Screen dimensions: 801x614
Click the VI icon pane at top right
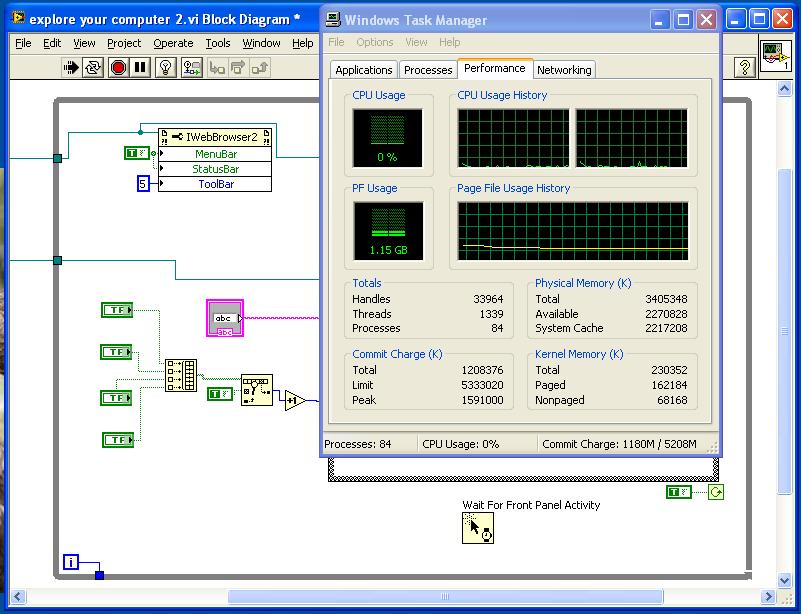[775, 56]
